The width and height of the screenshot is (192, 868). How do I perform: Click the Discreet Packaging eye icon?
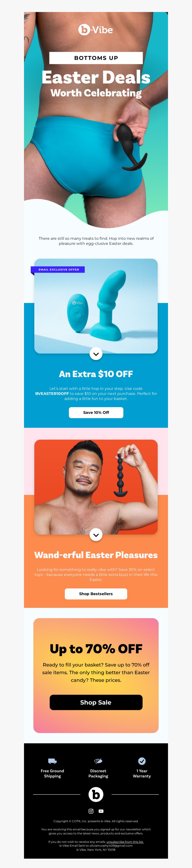[98, 761]
